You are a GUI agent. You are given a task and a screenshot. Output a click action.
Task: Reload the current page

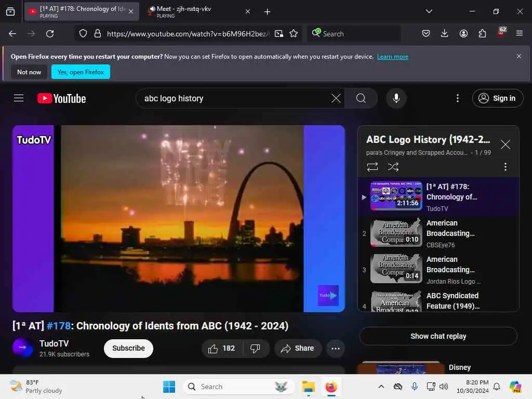[x=50, y=34]
